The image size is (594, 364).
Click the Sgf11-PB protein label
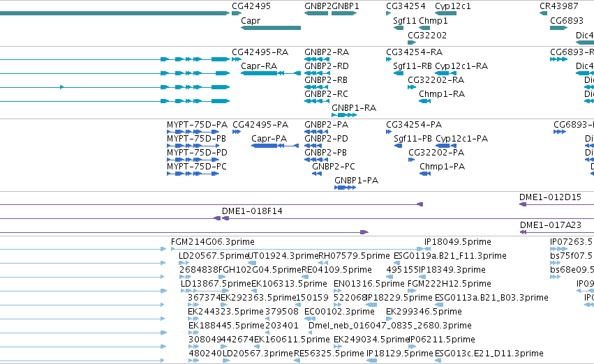[x=413, y=139]
